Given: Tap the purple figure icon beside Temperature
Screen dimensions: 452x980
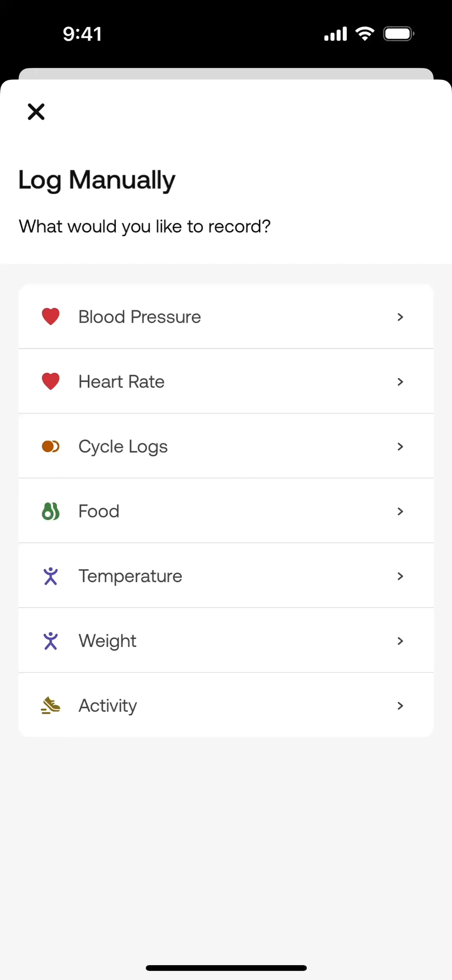Looking at the screenshot, I should [x=51, y=576].
